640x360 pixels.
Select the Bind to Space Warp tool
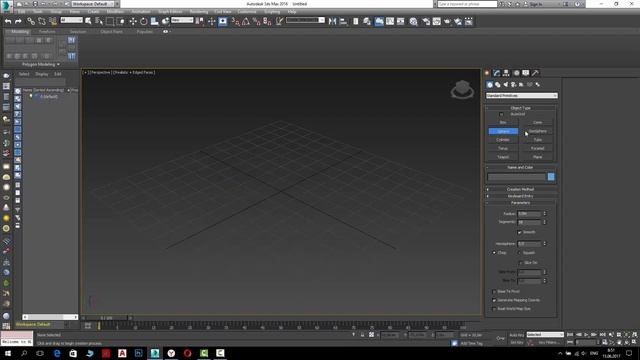53,21
